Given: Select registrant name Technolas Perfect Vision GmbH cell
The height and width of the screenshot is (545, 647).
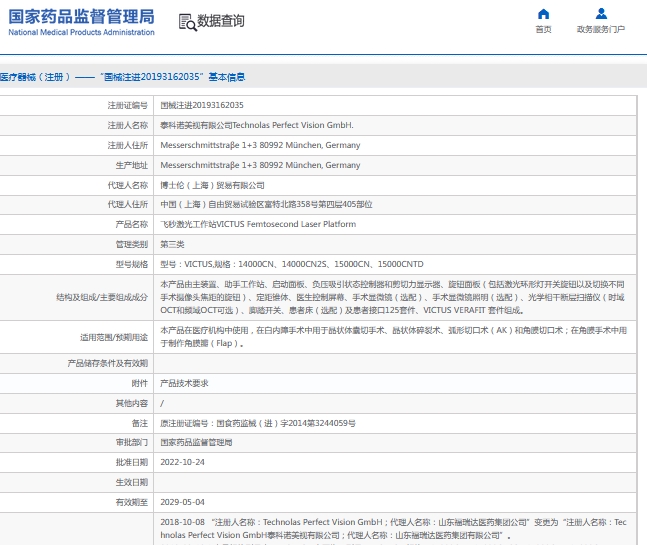Looking at the screenshot, I should [257, 125].
